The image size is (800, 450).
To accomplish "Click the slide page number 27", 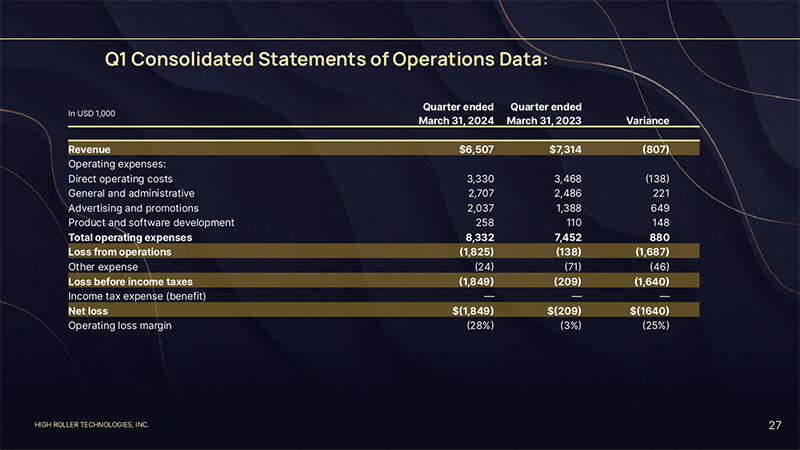I will click(x=774, y=426).
